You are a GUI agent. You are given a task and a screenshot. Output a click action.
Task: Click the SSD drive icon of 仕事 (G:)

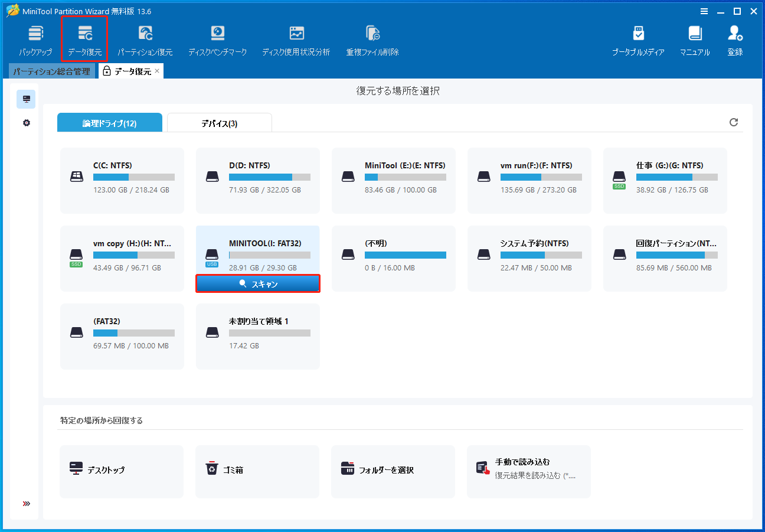click(619, 179)
